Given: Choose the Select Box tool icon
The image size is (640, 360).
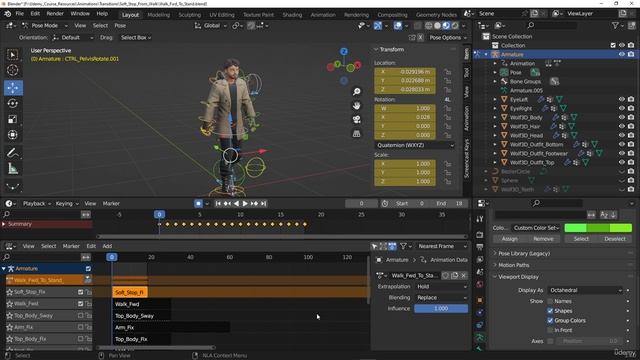Looking at the screenshot, I should pyautogui.click(x=13, y=55).
